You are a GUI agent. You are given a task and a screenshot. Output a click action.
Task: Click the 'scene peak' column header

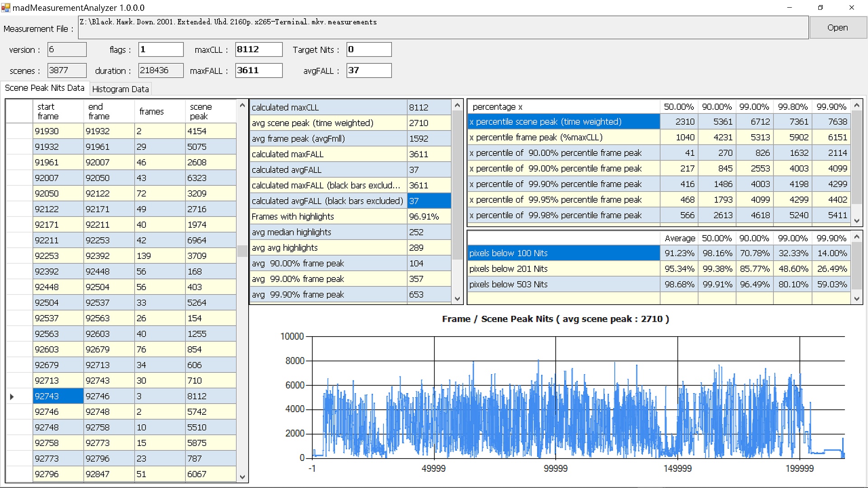tap(211, 112)
